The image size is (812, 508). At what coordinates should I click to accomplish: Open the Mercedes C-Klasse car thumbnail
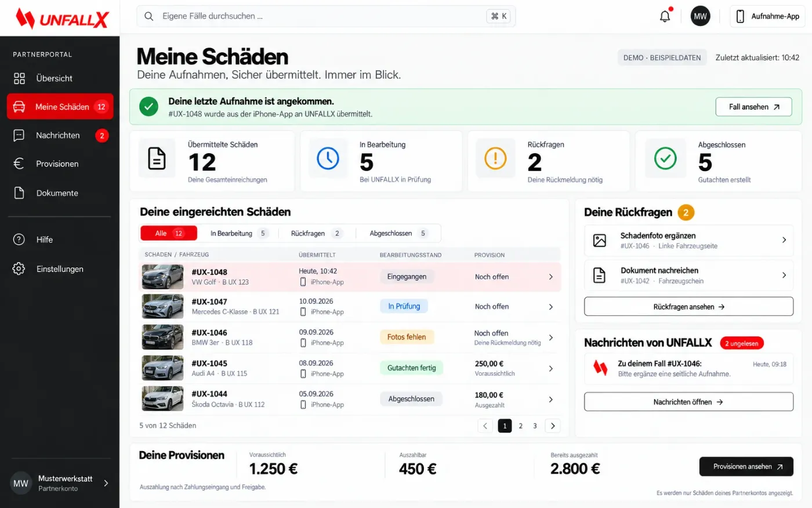[162, 307]
